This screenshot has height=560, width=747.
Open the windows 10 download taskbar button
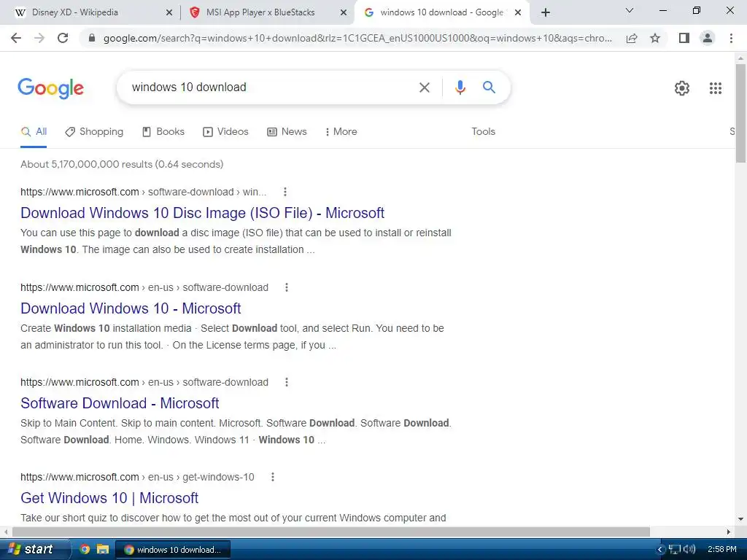coord(173,550)
